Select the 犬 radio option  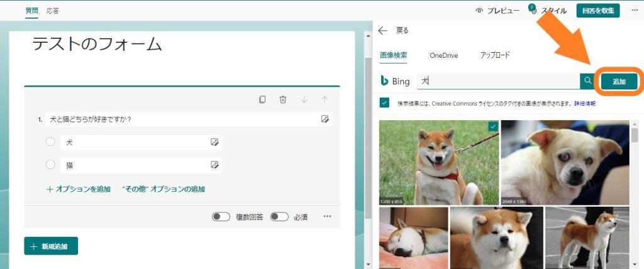coord(50,141)
